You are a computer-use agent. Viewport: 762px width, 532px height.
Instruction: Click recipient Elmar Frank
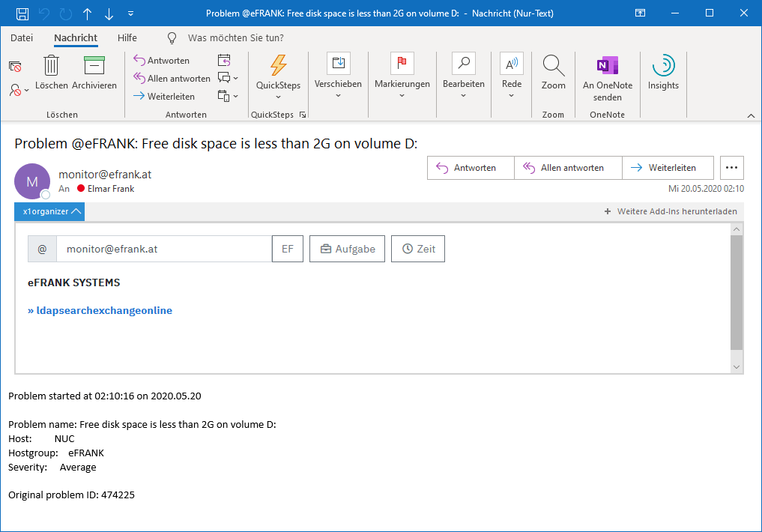point(111,189)
